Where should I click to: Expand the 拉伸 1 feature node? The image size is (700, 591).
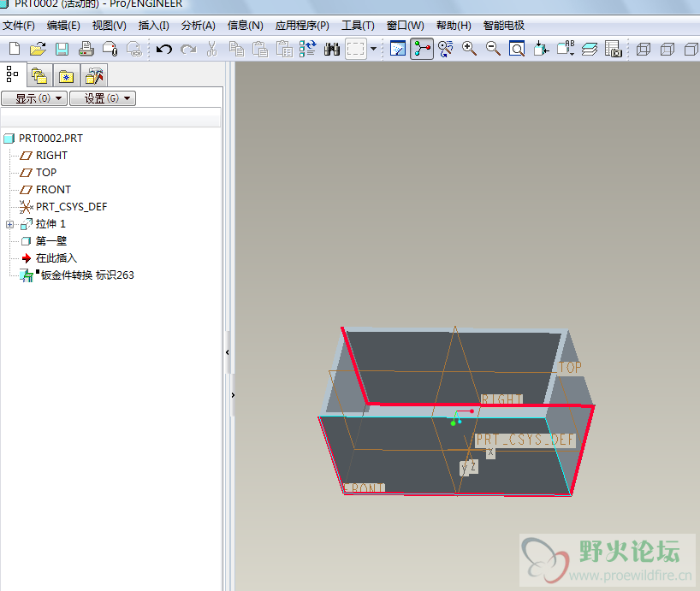pos(10,224)
